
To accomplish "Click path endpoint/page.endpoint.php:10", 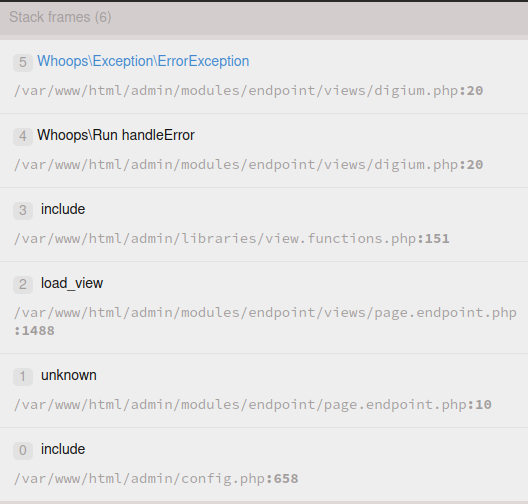I will (253, 405).
